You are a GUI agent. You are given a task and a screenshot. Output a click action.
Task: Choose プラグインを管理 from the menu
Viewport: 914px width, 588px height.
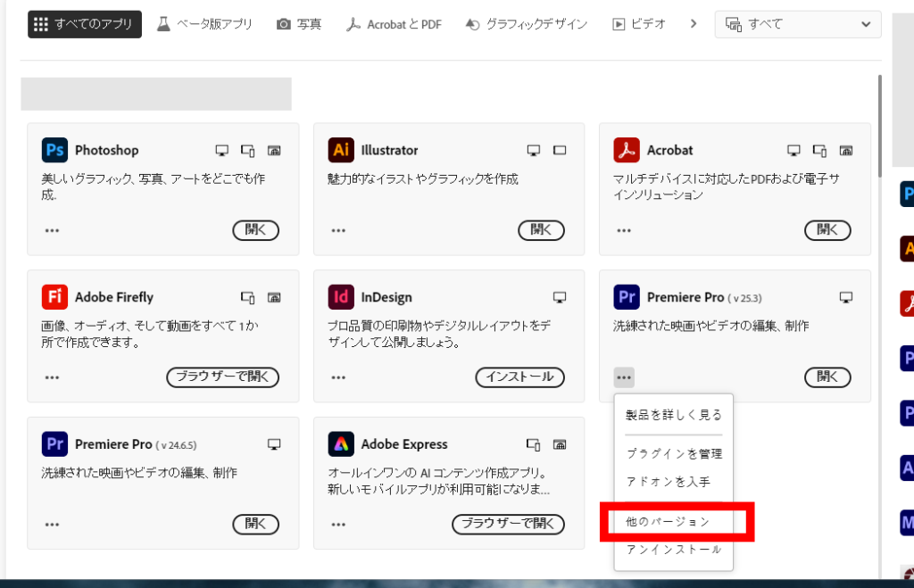click(x=673, y=453)
